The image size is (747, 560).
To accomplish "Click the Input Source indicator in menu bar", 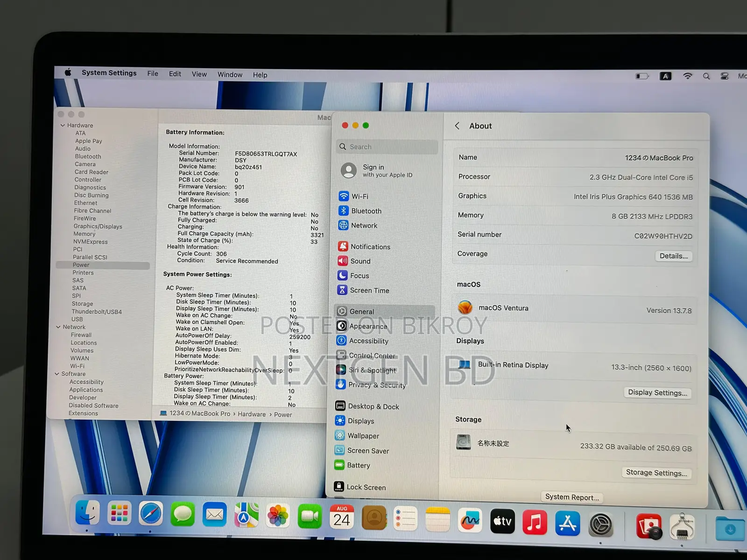I will pyautogui.click(x=665, y=76).
